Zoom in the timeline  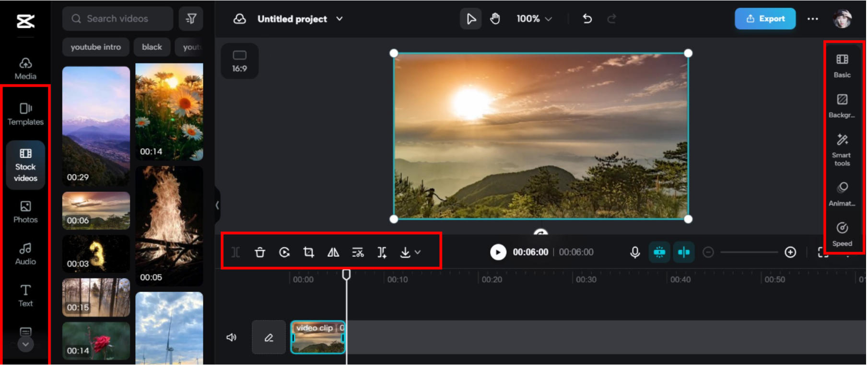click(790, 252)
